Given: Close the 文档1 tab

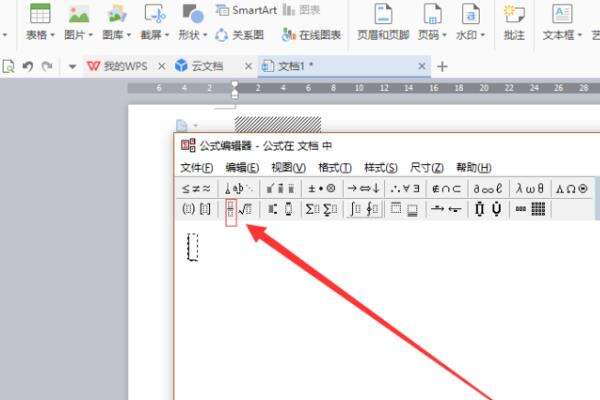Looking at the screenshot, I should pyautogui.click(x=422, y=66).
